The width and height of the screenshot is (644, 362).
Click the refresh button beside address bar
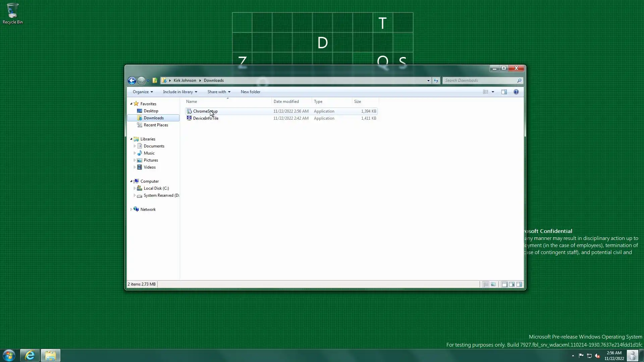click(436, 80)
